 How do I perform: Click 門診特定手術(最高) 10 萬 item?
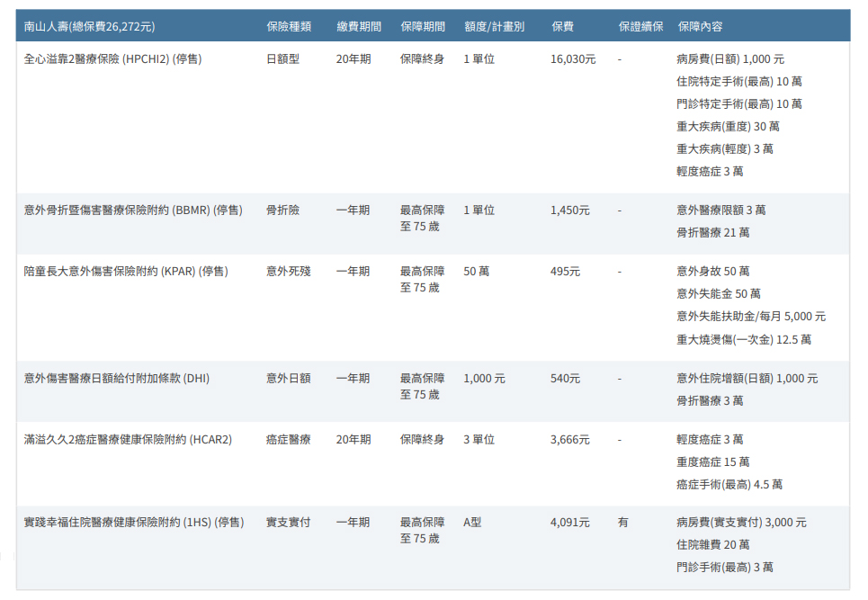pos(739,103)
